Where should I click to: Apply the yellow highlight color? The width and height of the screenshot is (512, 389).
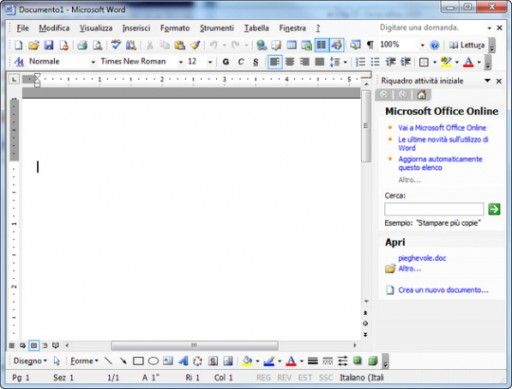pyautogui.click(x=446, y=62)
